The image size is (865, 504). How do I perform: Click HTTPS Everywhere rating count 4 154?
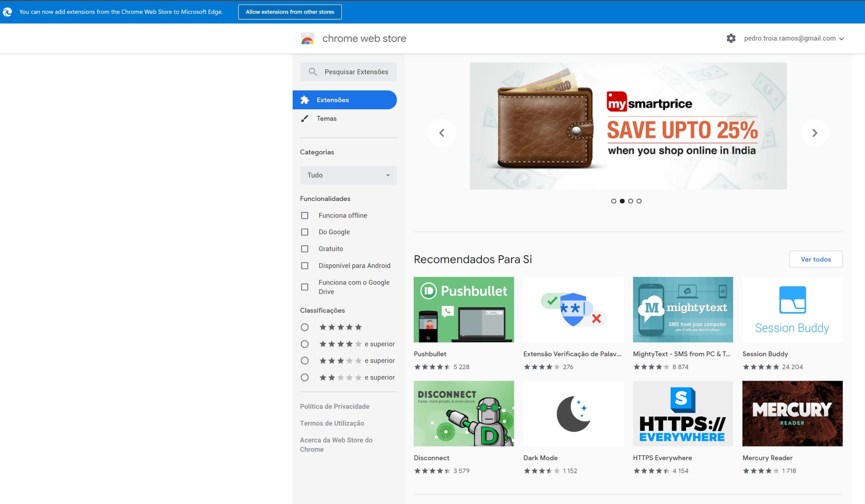(x=680, y=471)
